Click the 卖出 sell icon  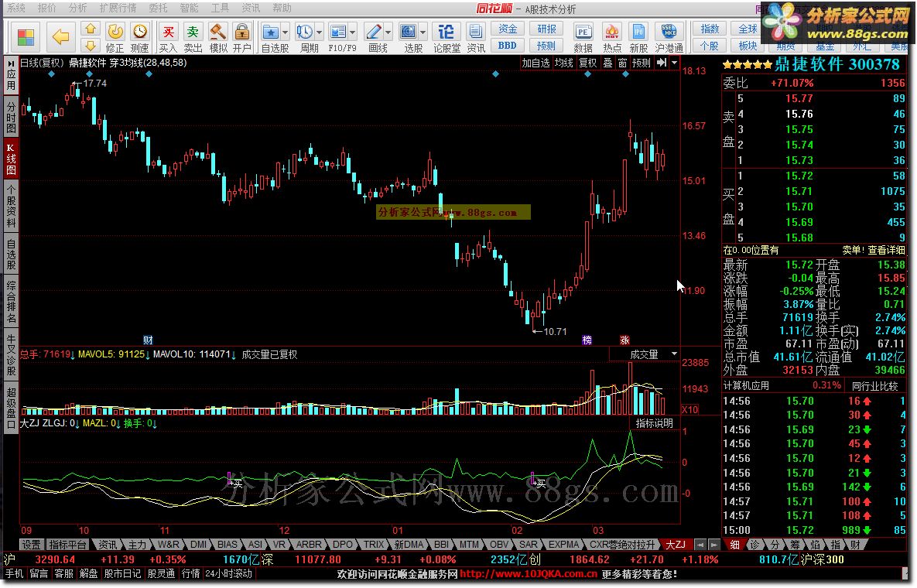pos(193,38)
